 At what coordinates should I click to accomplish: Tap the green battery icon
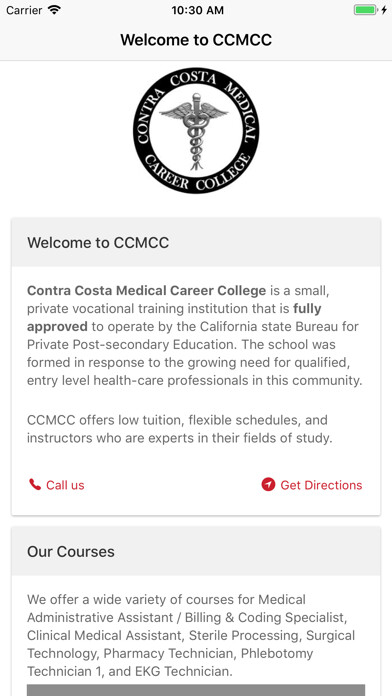(x=365, y=10)
